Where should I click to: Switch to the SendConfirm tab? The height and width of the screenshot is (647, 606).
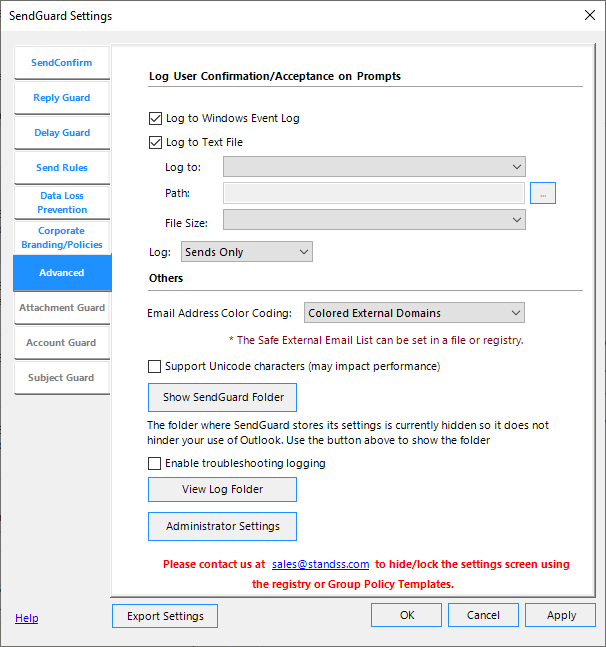point(61,63)
